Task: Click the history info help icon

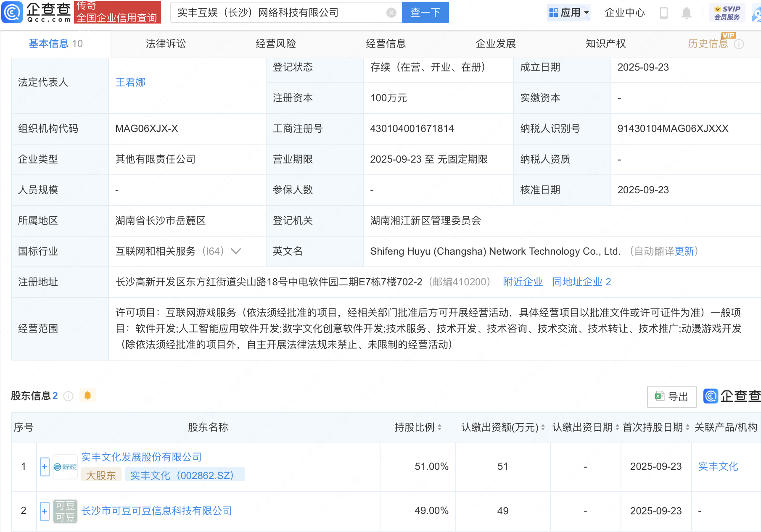Action: [x=739, y=44]
